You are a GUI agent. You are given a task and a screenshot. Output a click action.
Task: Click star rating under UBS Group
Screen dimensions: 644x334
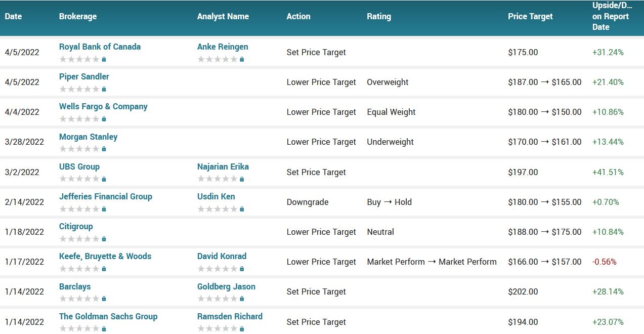click(x=79, y=179)
